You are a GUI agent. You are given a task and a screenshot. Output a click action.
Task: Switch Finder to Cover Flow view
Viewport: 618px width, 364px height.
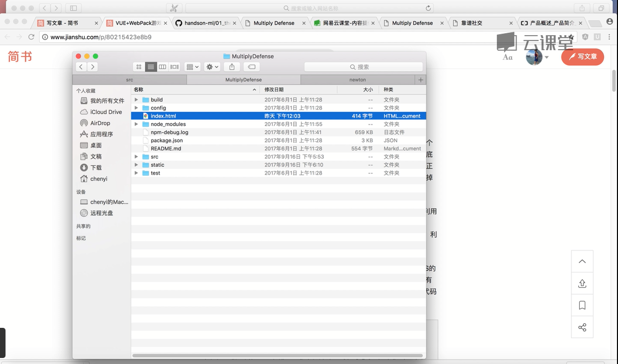click(174, 67)
